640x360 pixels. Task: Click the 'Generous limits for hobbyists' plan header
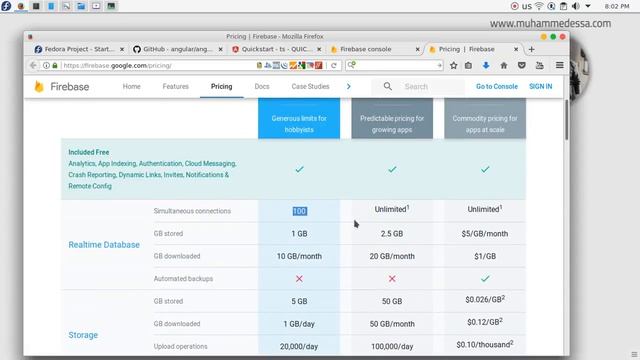[299, 118]
